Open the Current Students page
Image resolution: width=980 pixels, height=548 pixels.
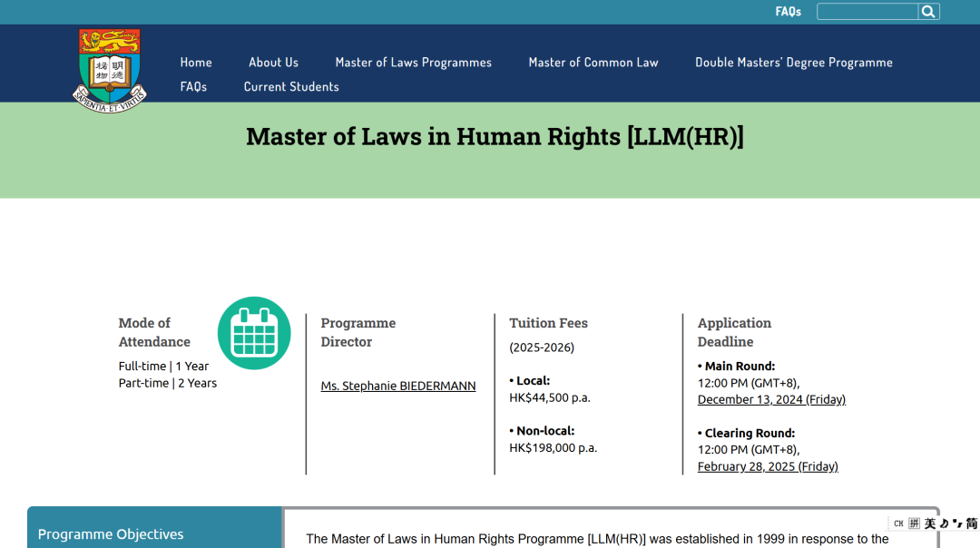point(291,86)
